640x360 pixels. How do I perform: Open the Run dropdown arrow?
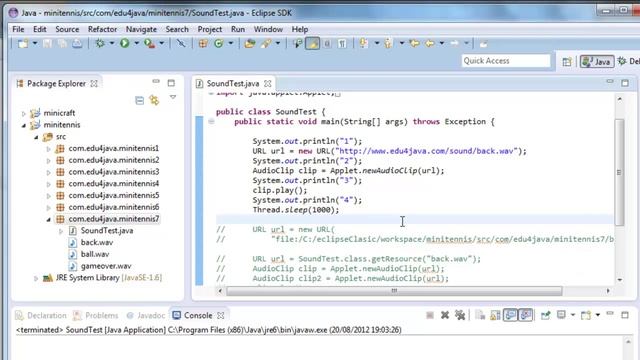[136, 43]
